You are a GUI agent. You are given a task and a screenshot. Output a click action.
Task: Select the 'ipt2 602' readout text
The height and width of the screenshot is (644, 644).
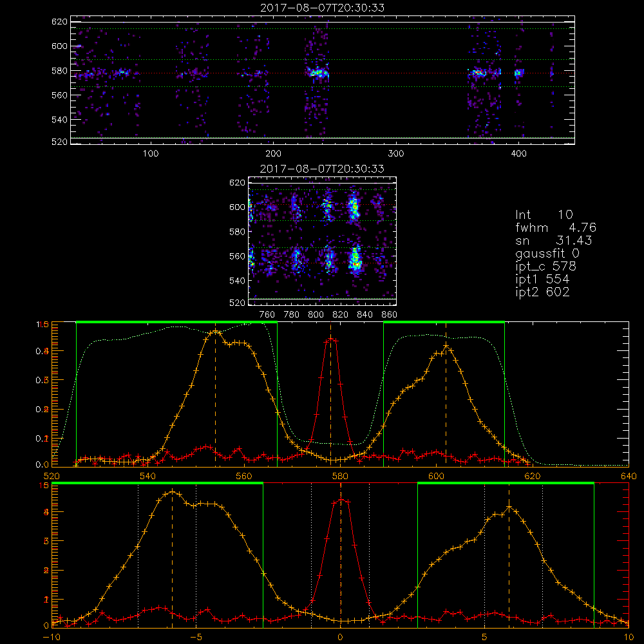[542, 292]
